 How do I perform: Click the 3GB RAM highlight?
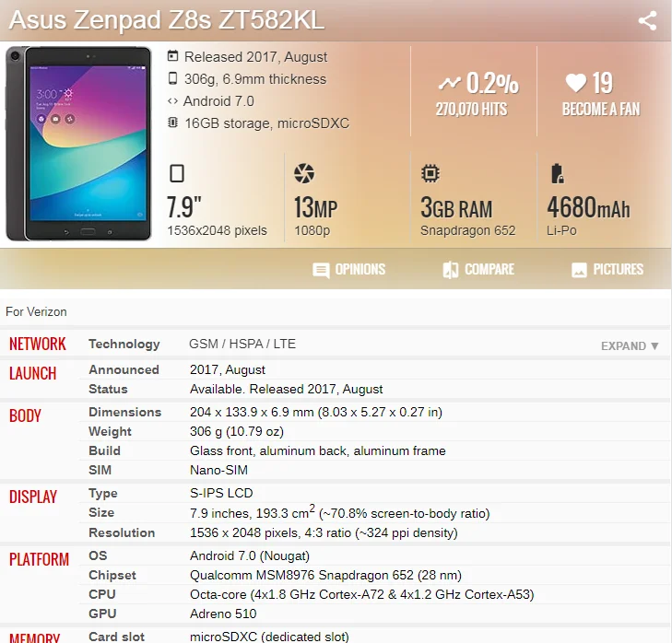(x=456, y=208)
